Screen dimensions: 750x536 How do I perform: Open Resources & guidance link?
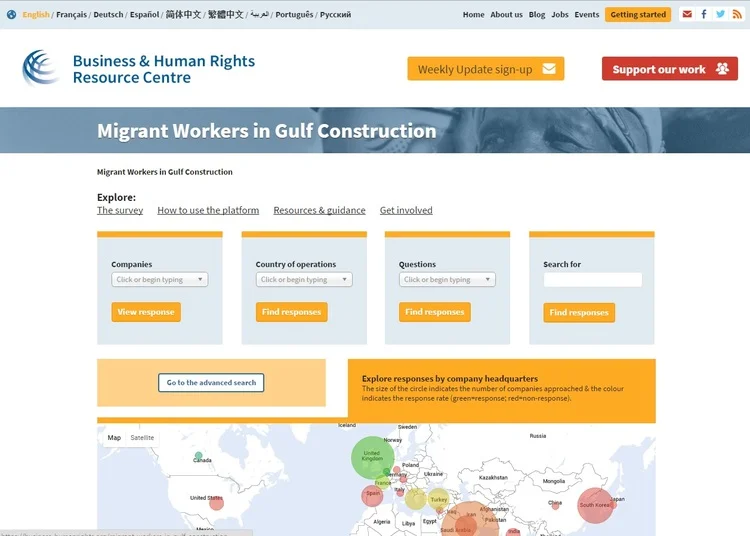[320, 210]
